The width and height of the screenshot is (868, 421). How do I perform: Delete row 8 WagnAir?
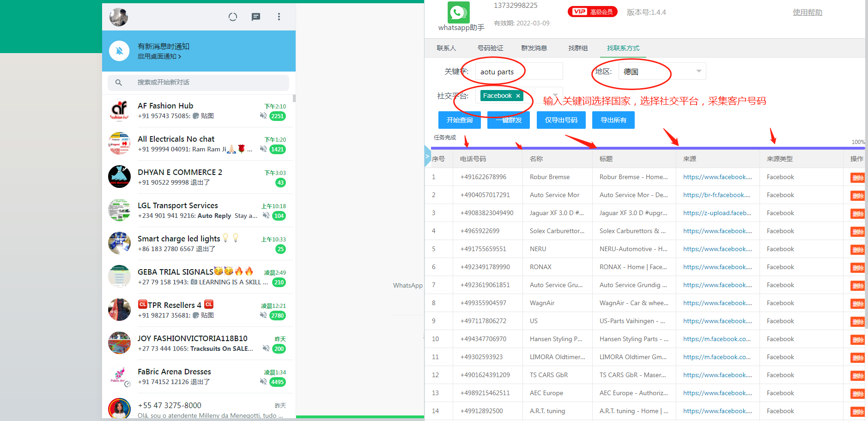click(x=858, y=304)
